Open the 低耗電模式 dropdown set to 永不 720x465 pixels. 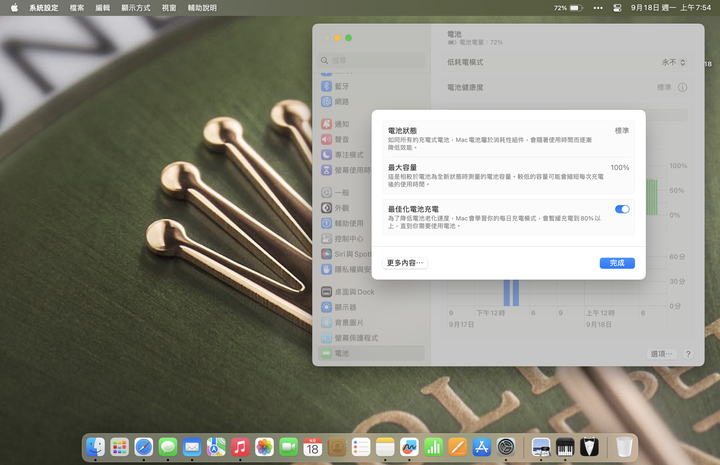(x=674, y=62)
